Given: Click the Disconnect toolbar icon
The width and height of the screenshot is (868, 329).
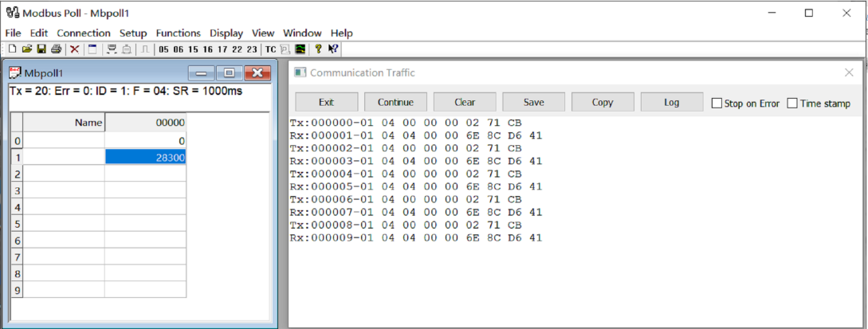Looking at the screenshot, I should pyautogui.click(x=126, y=49).
